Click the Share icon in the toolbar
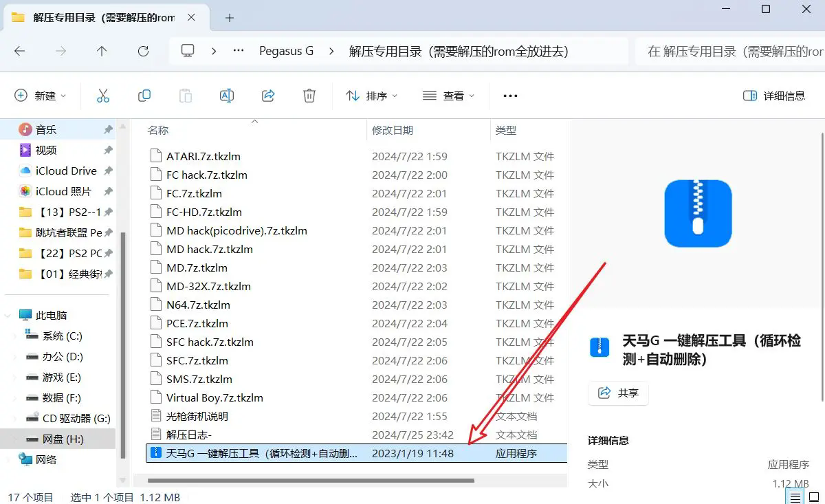Viewport: 825px width, 504px height. tap(268, 96)
